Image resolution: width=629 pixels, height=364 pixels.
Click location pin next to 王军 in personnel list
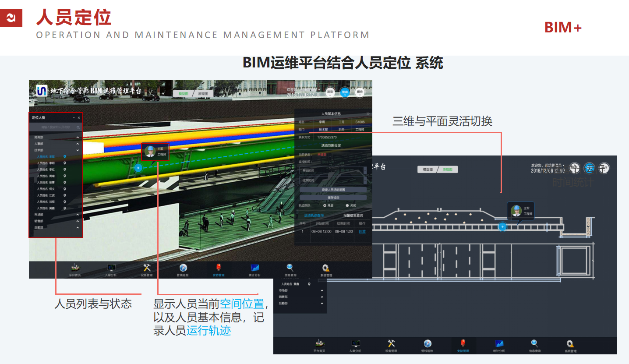click(65, 156)
